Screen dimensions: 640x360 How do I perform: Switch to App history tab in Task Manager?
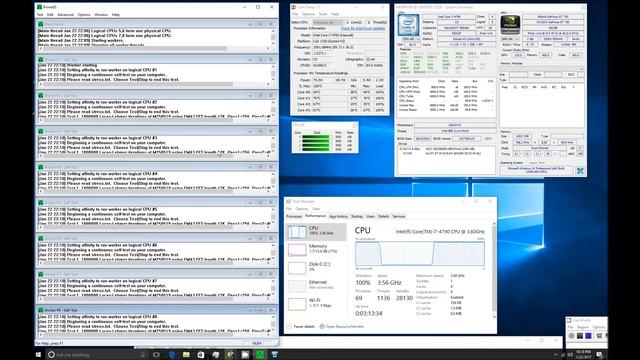pos(338,216)
